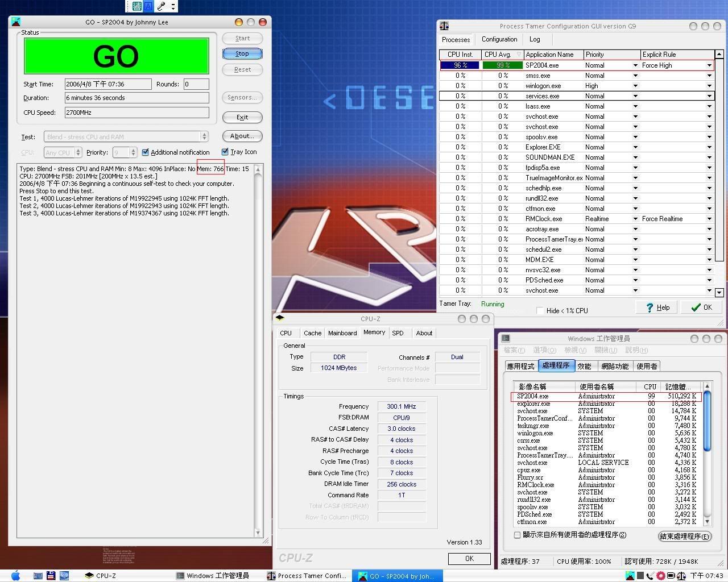Open the 網路功能 tab in Task Manager
This screenshot has width=728, height=582.
tap(615, 366)
